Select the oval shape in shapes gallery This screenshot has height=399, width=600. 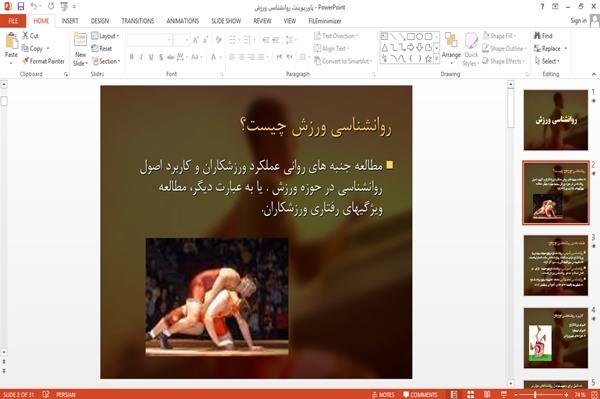pyautogui.click(x=420, y=37)
